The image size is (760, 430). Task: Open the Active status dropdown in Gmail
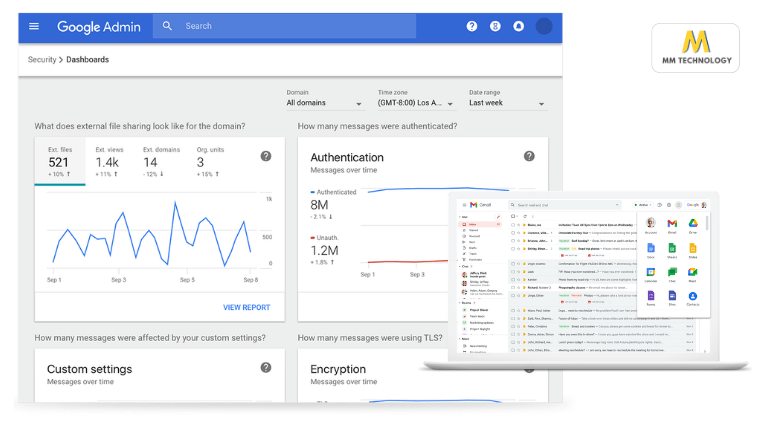tap(643, 205)
